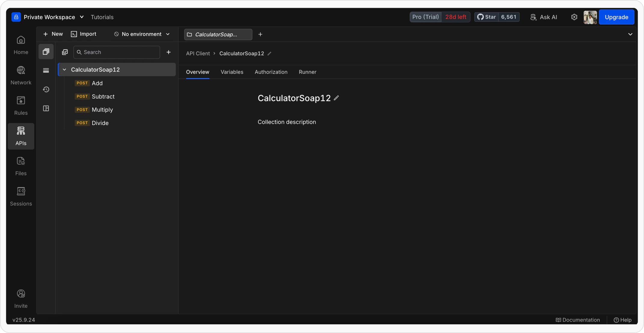Image resolution: width=644 pixels, height=333 pixels.
Task: Open request history
Action: [46, 89]
